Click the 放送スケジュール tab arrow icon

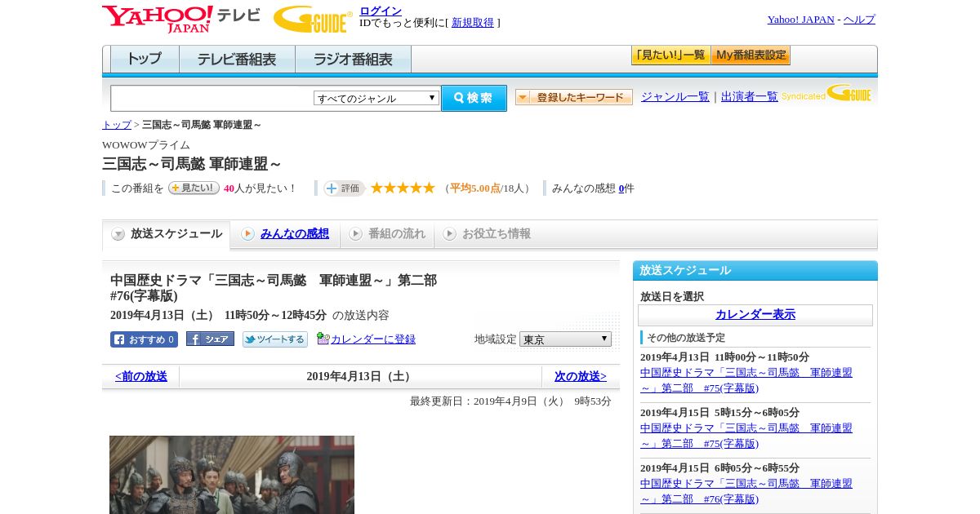point(118,234)
